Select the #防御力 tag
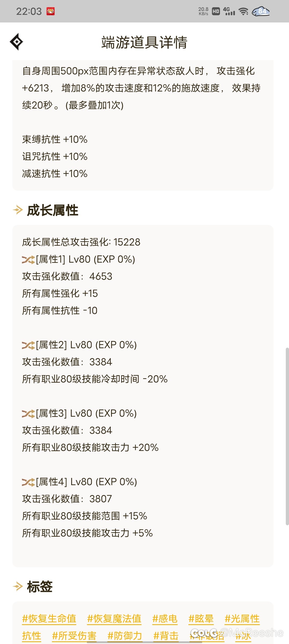Screen dimensions: 289x644 click(125, 636)
